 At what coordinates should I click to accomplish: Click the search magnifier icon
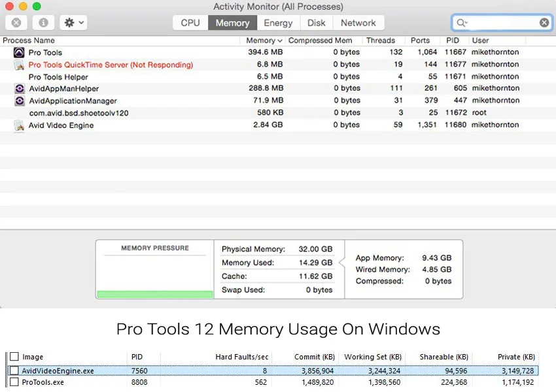click(x=462, y=23)
